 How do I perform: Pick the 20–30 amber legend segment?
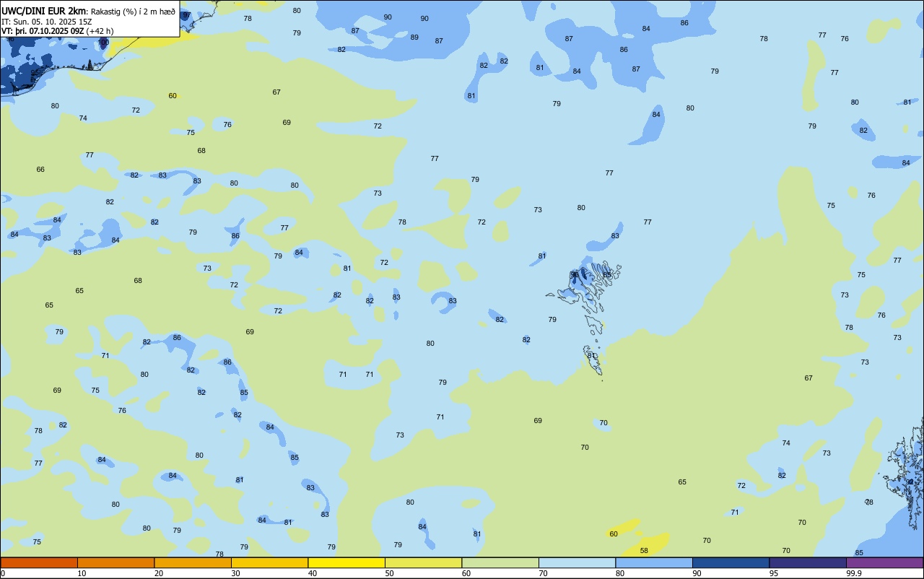point(193,562)
